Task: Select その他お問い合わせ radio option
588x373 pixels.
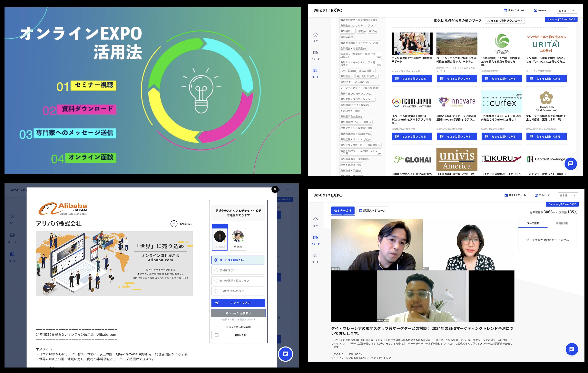Action: coord(238,291)
